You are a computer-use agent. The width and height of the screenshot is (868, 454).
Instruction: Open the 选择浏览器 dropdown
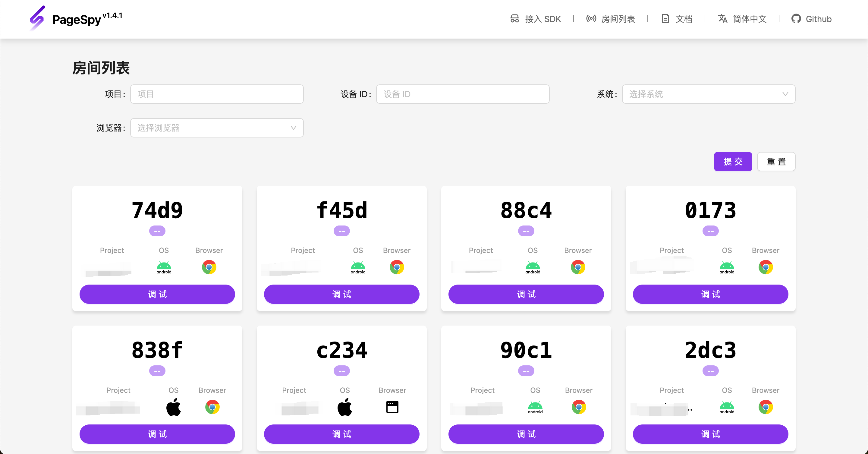pos(217,128)
